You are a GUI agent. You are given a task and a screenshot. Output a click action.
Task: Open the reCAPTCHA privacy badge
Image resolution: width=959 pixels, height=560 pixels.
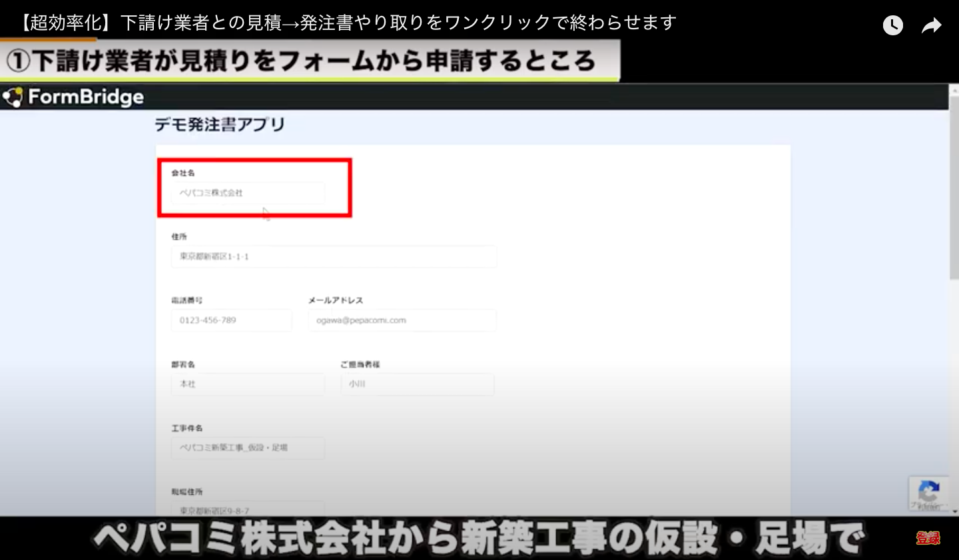tap(929, 493)
